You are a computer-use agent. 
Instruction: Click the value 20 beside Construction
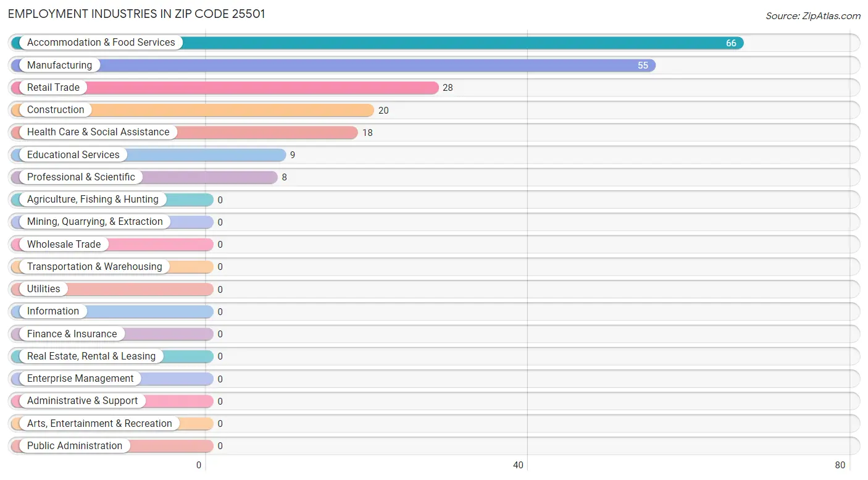383,110
